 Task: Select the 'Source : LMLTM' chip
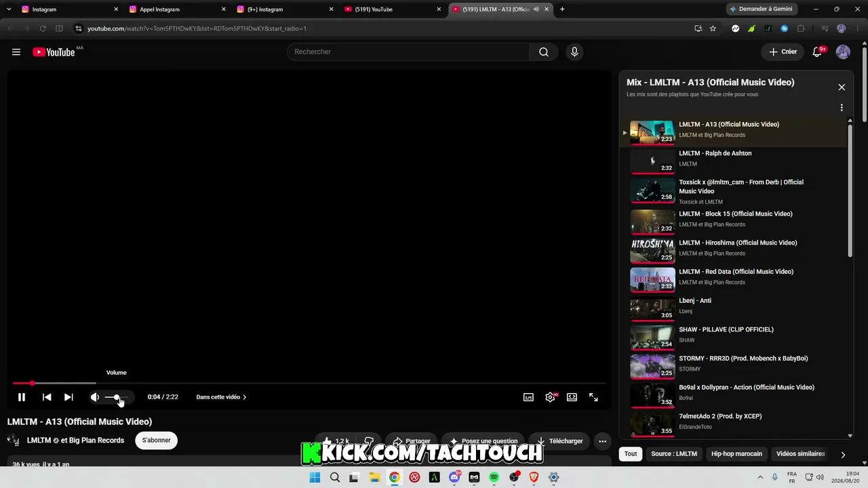[x=674, y=453]
